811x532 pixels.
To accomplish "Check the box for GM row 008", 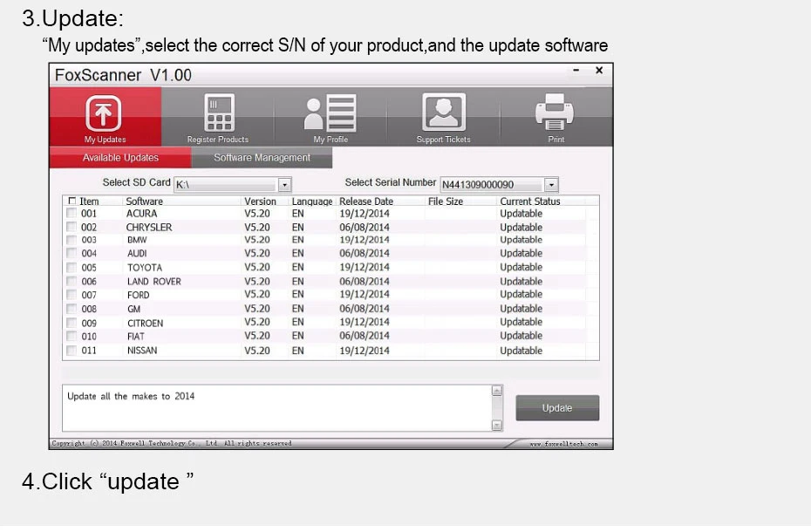I will tap(72, 309).
